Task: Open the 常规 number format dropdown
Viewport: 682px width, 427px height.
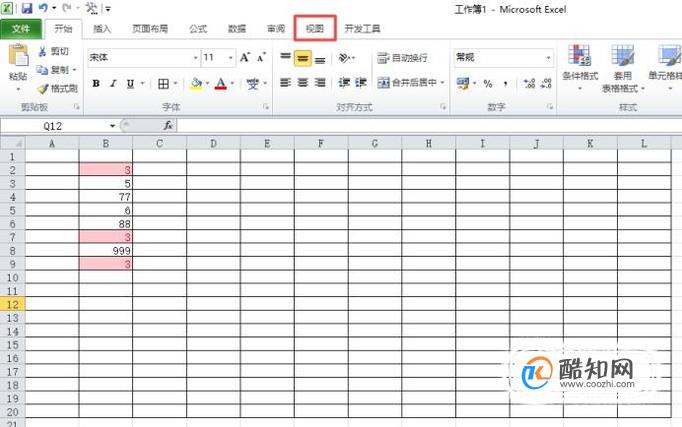Action: pos(548,57)
